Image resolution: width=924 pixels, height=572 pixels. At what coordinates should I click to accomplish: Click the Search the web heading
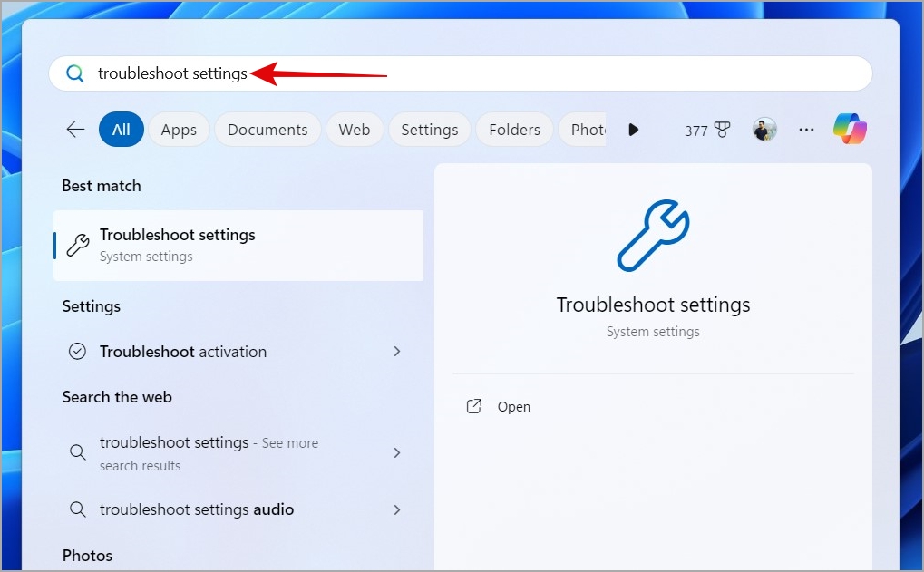coord(117,397)
